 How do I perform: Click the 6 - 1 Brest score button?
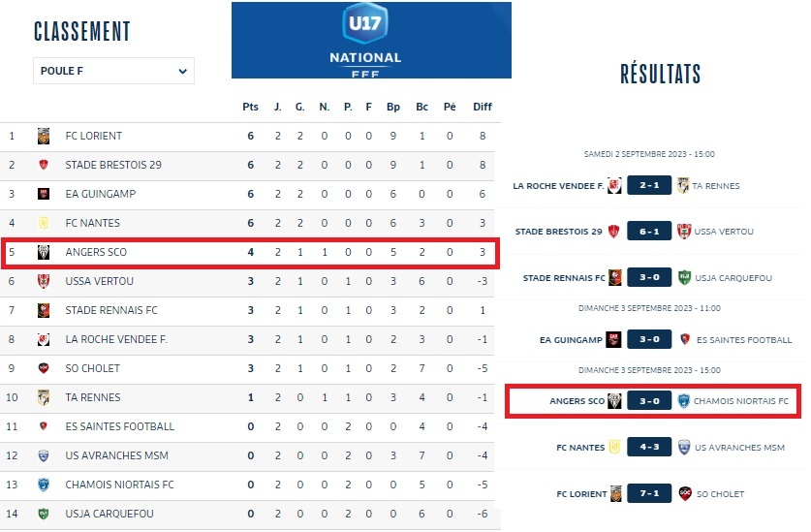(x=649, y=232)
